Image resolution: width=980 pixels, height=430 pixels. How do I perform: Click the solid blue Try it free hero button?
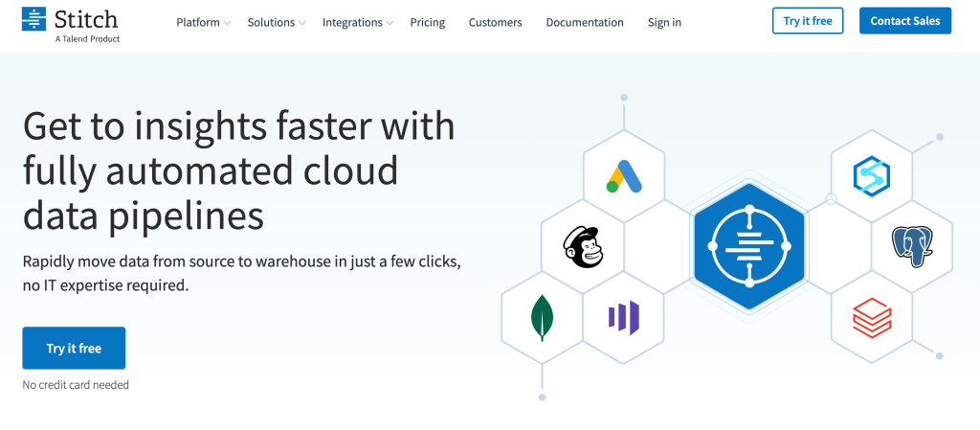tap(74, 349)
